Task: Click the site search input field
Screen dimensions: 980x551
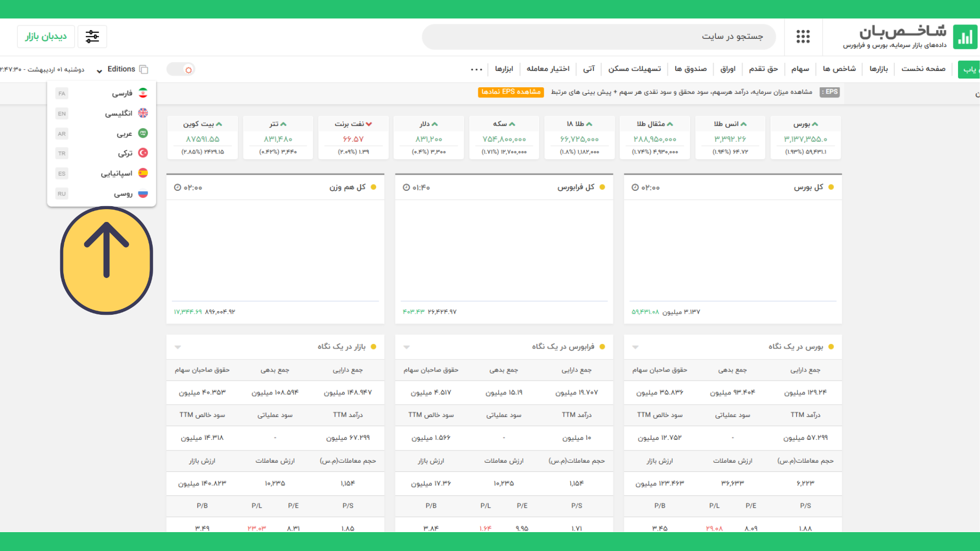Action: coord(598,37)
